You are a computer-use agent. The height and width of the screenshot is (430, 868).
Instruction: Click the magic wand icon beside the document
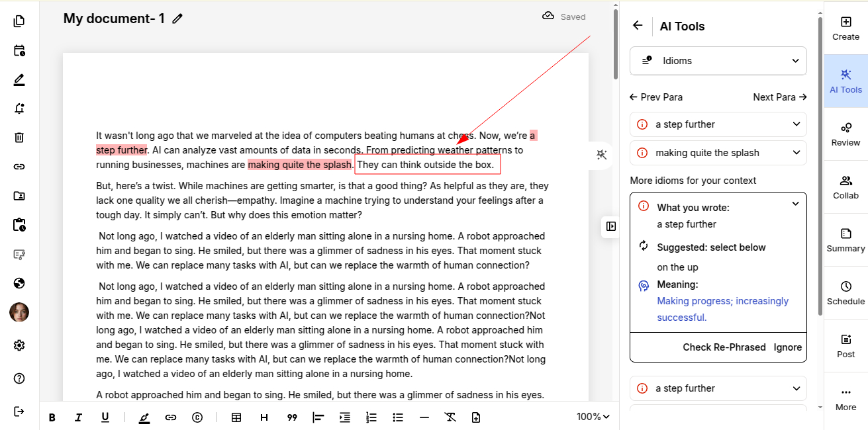(x=602, y=155)
